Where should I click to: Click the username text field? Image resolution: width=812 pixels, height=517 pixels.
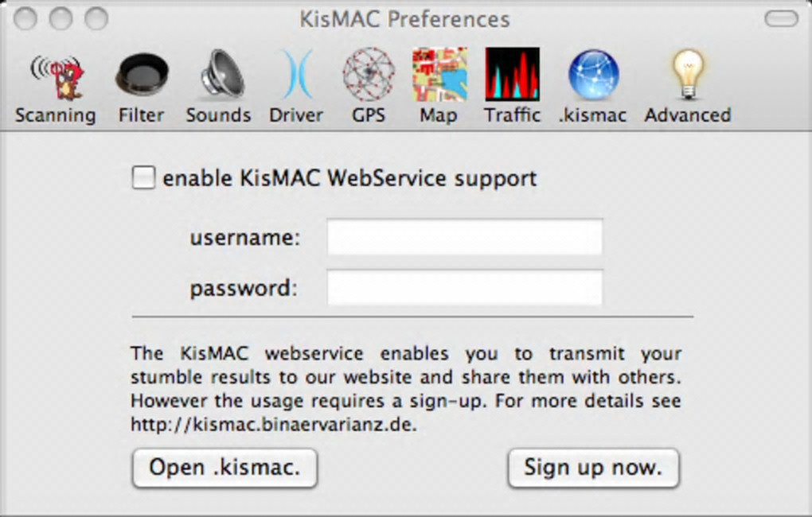pyautogui.click(x=464, y=237)
